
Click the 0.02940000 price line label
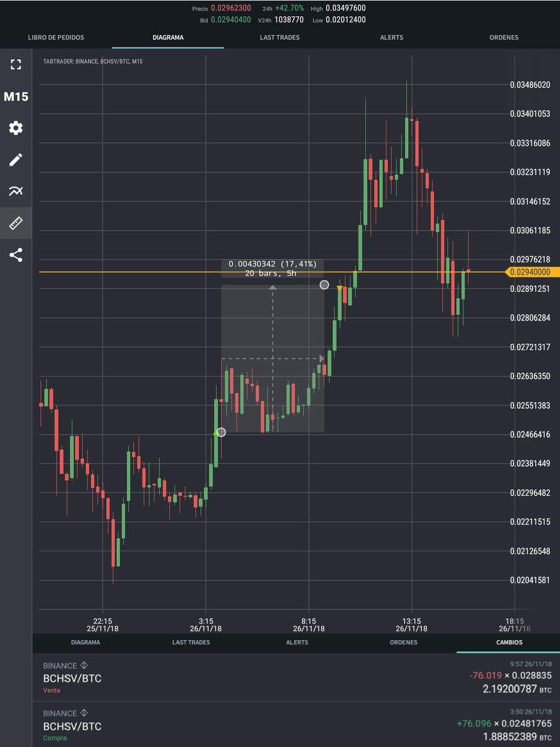(533, 272)
